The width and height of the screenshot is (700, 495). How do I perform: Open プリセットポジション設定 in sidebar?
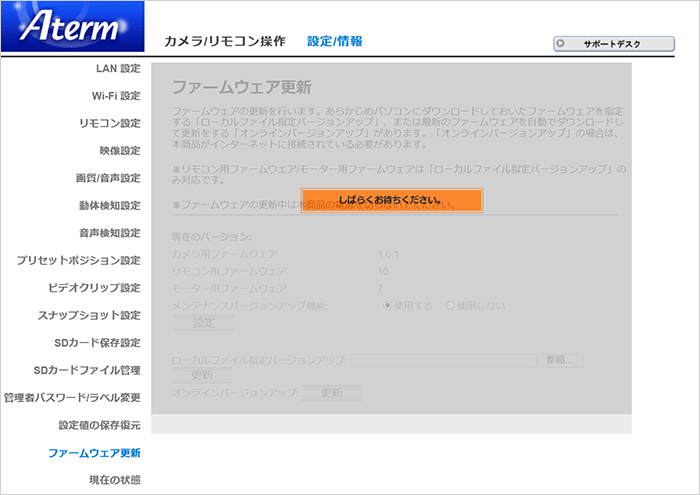point(78,261)
